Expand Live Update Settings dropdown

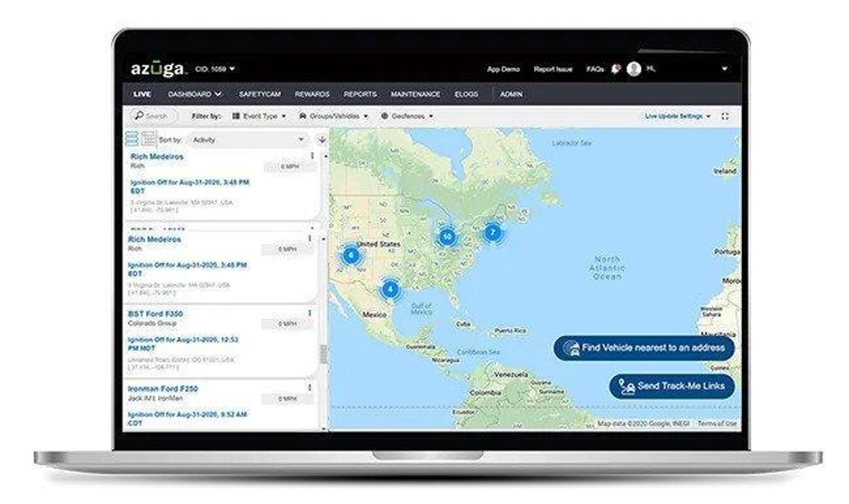coord(678,116)
